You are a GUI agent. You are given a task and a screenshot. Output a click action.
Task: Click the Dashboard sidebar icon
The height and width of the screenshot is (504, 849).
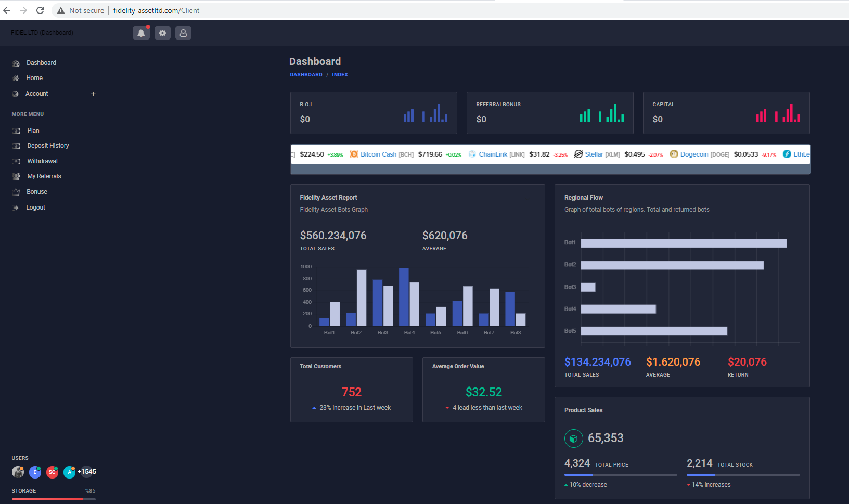click(x=16, y=63)
